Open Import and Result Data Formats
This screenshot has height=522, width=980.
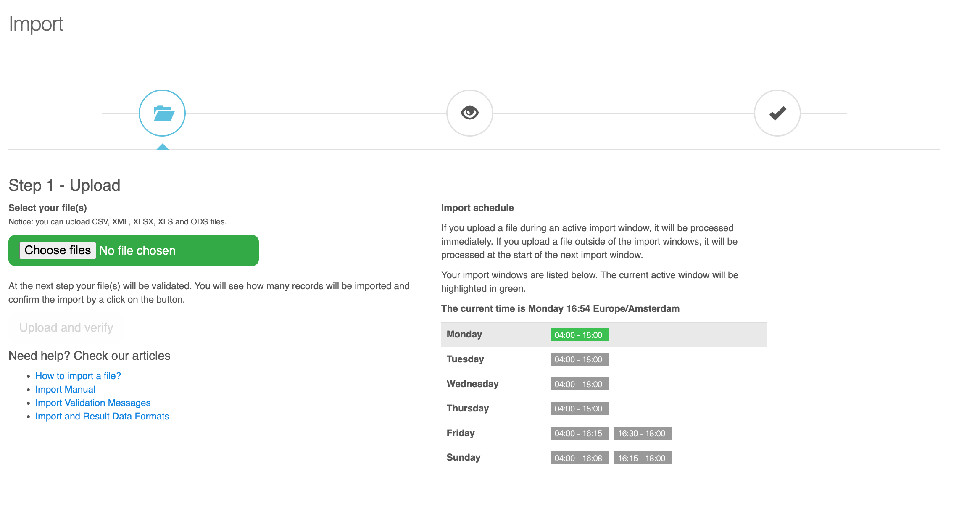[x=102, y=416]
